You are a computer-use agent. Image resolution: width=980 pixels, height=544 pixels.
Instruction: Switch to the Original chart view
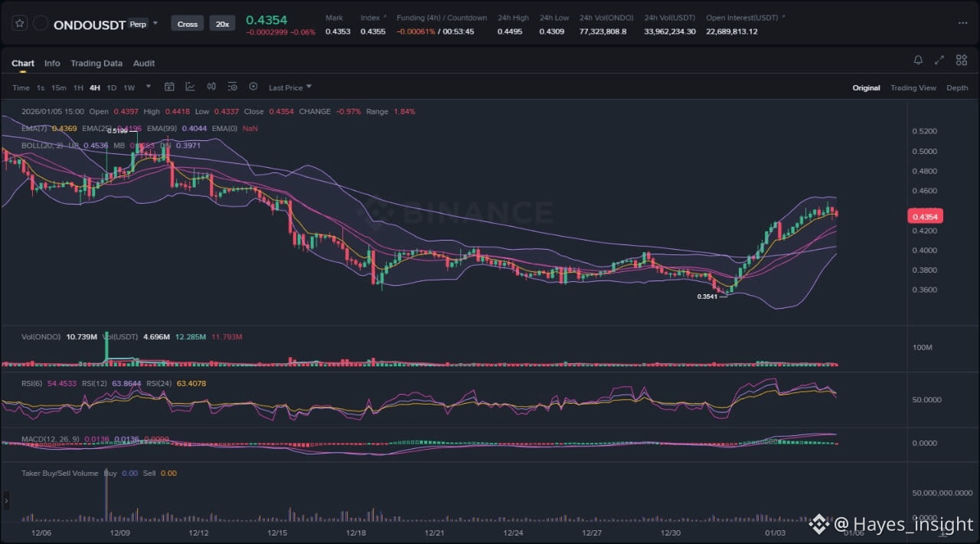pos(866,87)
